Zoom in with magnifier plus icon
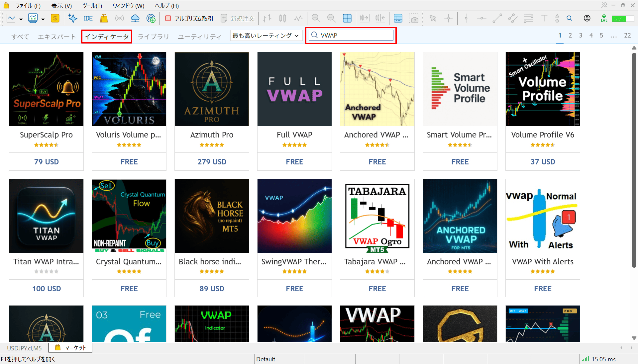 [316, 18]
